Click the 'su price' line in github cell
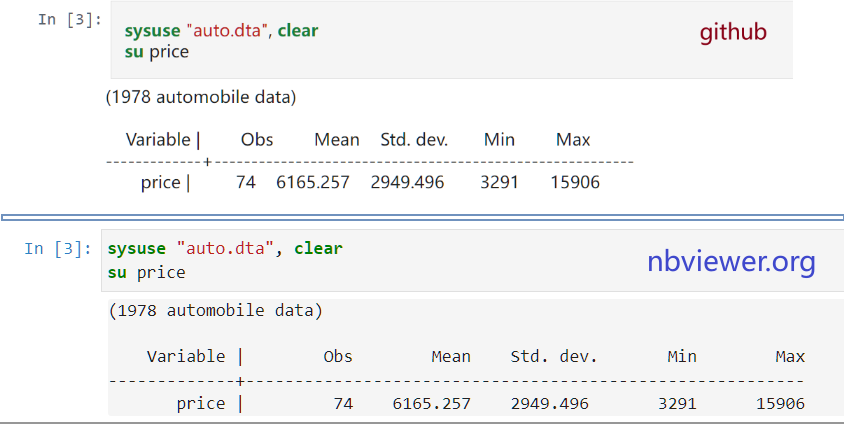 click(156, 51)
